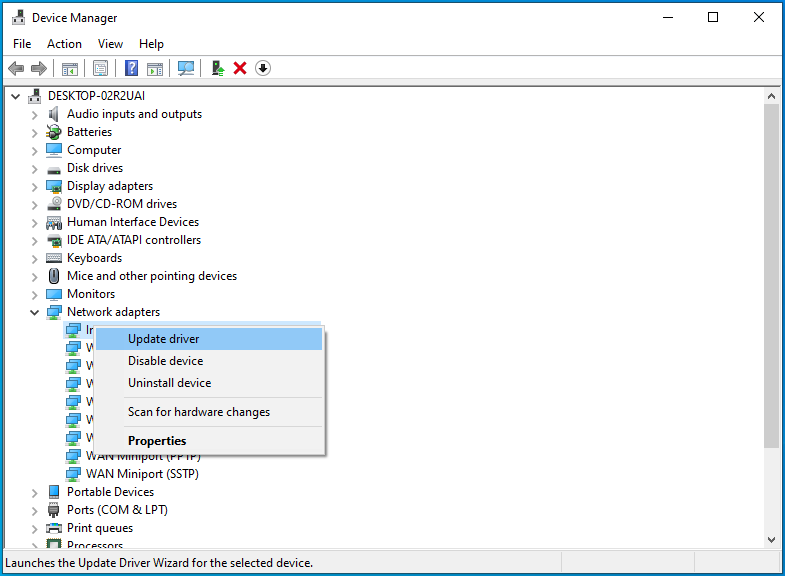The image size is (785, 576).
Task: Choose Scan for hardware changes menu entry
Action: click(209, 412)
